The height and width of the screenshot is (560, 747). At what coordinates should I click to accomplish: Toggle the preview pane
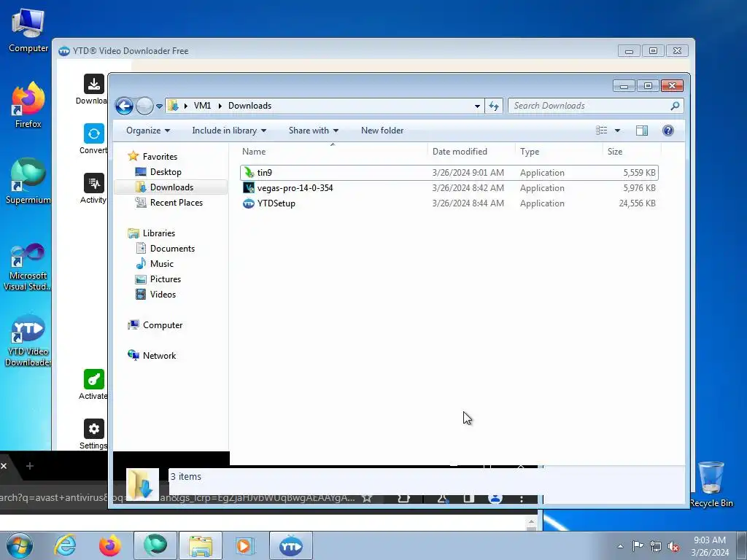tap(642, 131)
